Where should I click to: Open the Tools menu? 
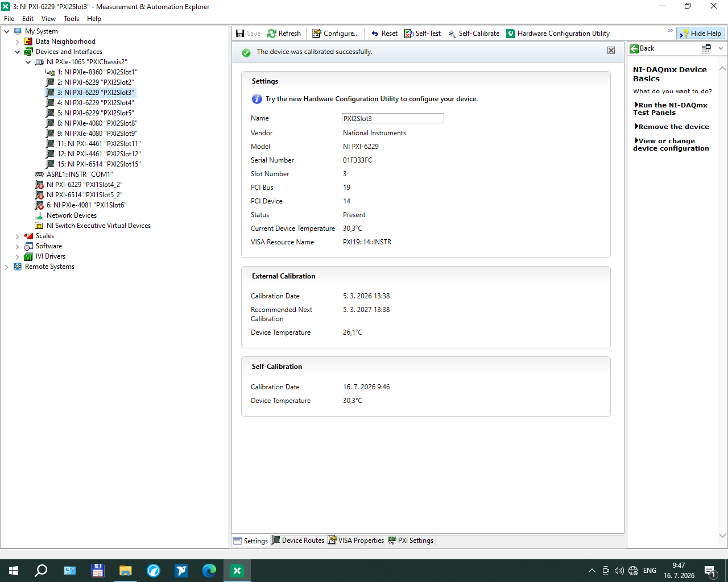tap(71, 19)
